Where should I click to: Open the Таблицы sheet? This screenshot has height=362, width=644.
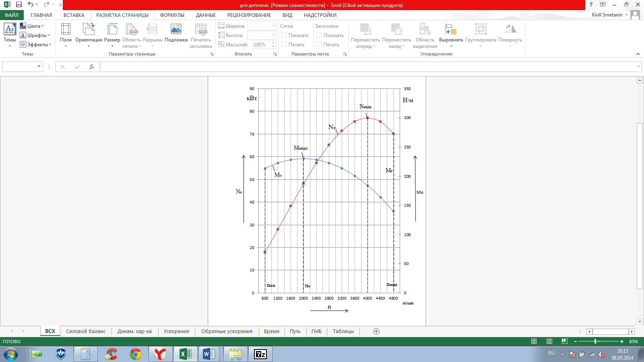(x=343, y=331)
